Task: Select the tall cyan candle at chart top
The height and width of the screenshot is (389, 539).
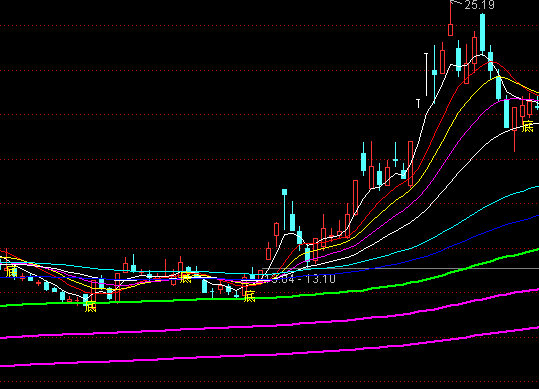Action: tap(483, 33)
